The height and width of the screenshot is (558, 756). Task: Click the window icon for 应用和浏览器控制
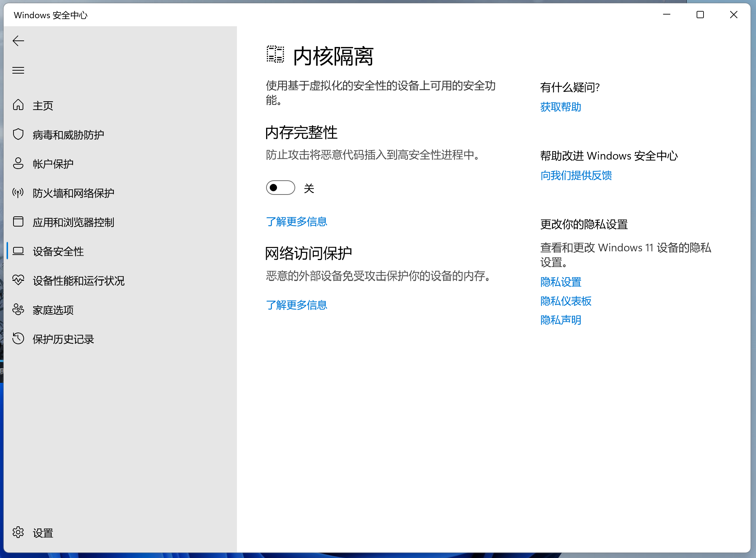(18, 221)
